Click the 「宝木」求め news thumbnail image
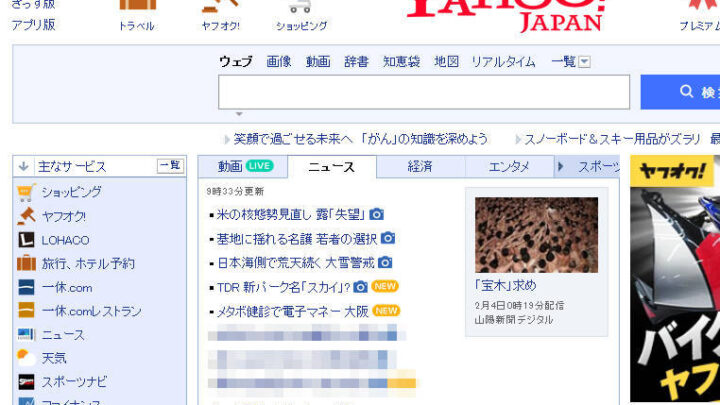The image size is (720, 405). pyautogui.click(x=536, y=235)
